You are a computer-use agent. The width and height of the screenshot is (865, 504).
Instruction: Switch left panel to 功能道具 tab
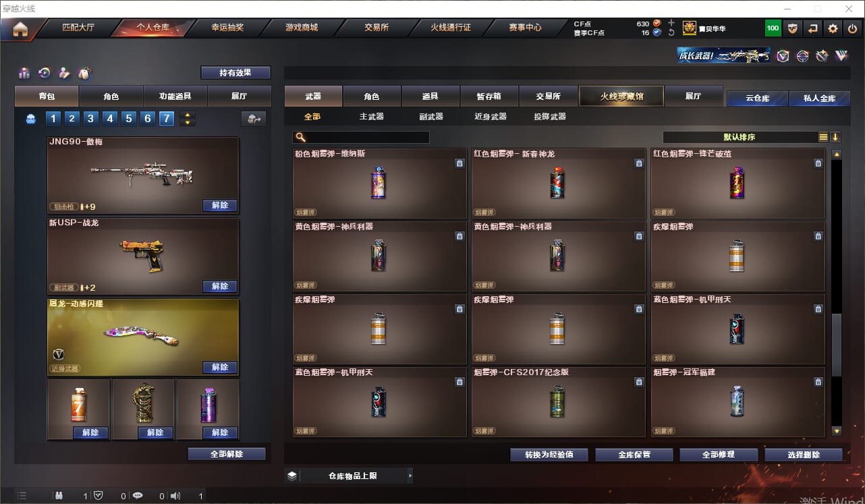click(175, 96)
